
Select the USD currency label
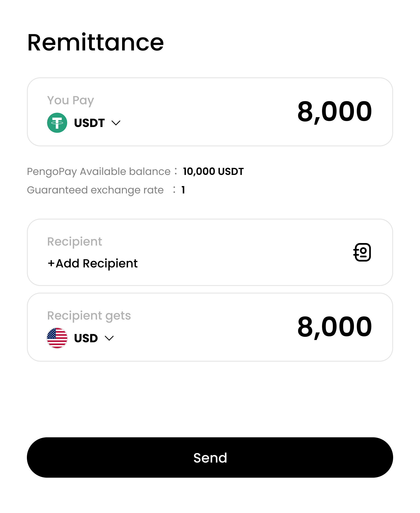[86, 338]
